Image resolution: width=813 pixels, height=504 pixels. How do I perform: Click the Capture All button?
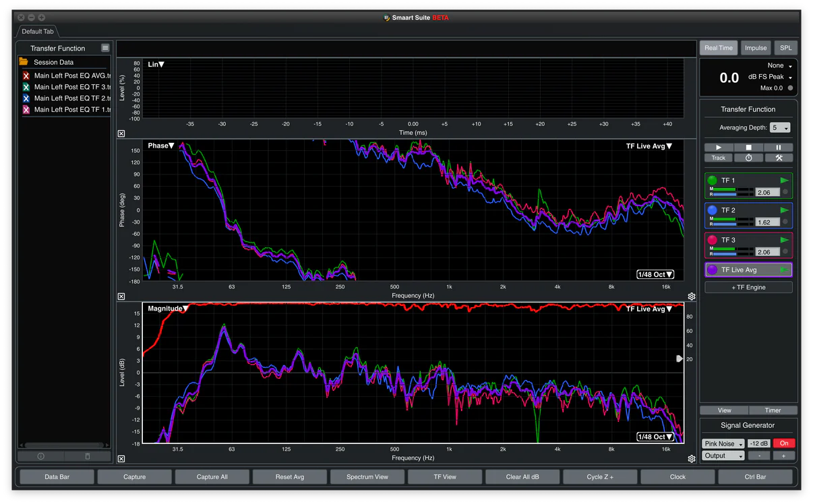(x=212, y=476)
